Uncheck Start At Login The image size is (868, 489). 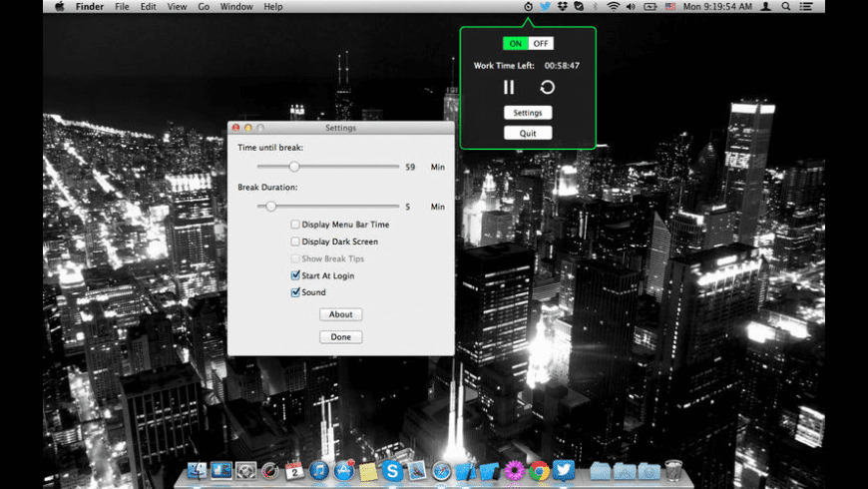click(x=295, y=275)
